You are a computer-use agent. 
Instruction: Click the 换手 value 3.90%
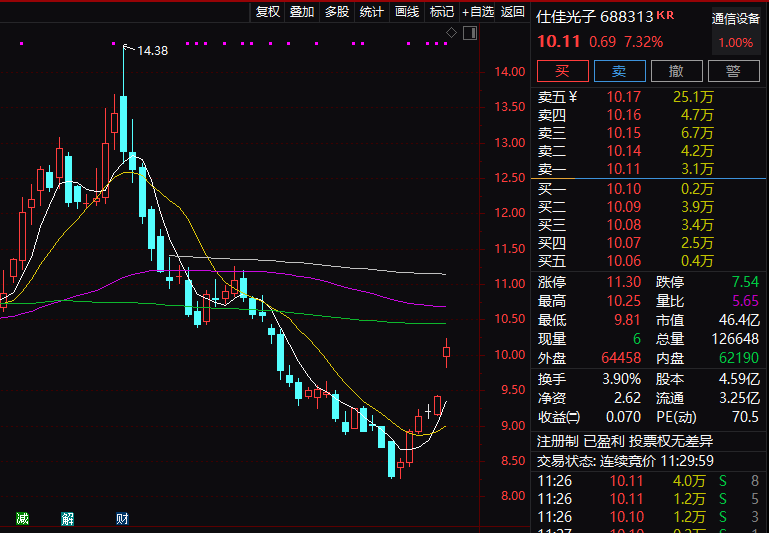[621, 380]
